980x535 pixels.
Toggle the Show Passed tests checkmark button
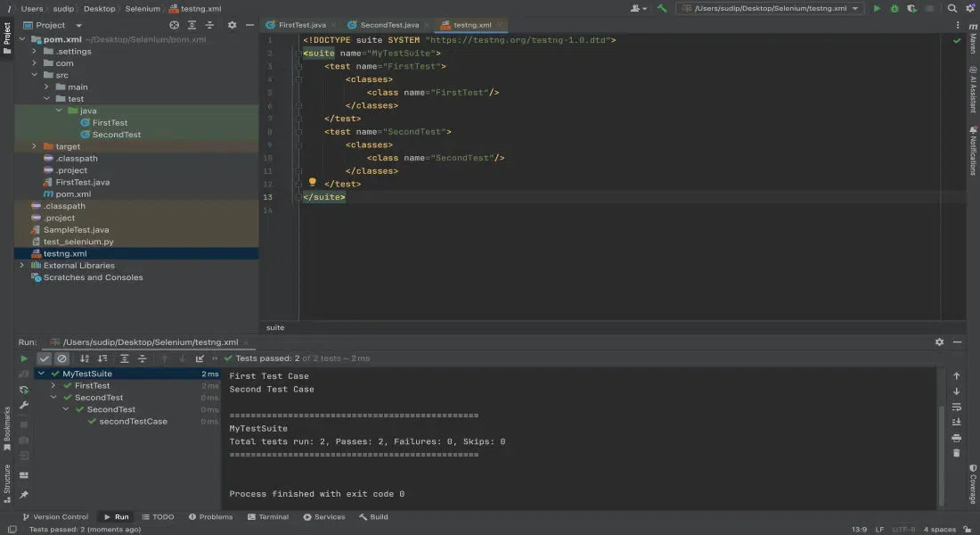[x=45, y=358]
